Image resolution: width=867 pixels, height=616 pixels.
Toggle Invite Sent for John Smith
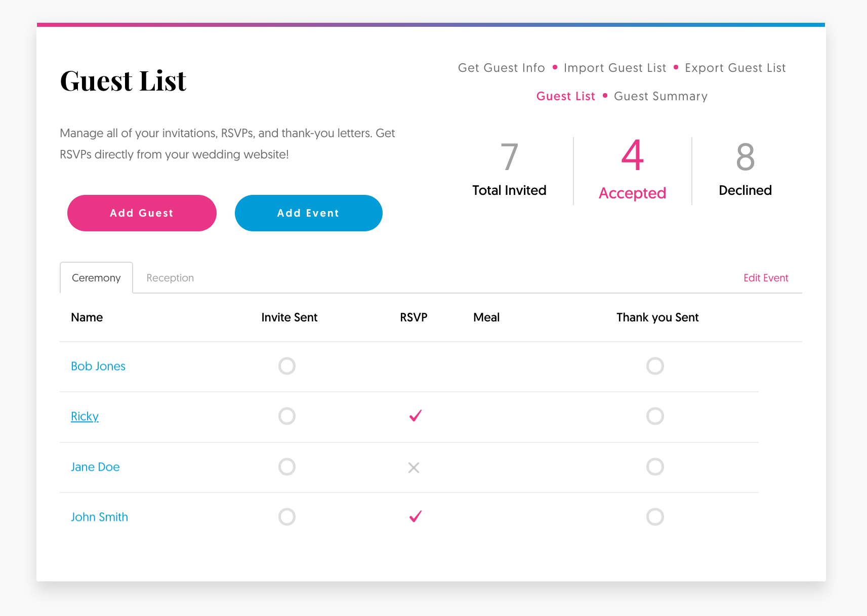pos(287,517)
